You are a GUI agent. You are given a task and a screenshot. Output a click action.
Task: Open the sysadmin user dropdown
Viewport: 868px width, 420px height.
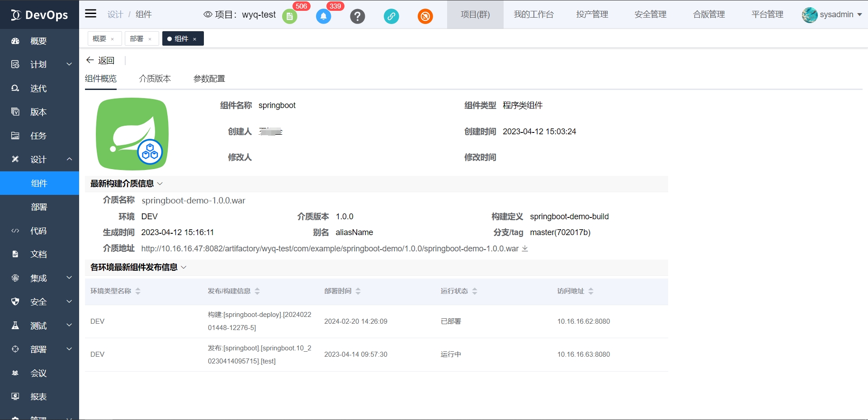point(832,14)
